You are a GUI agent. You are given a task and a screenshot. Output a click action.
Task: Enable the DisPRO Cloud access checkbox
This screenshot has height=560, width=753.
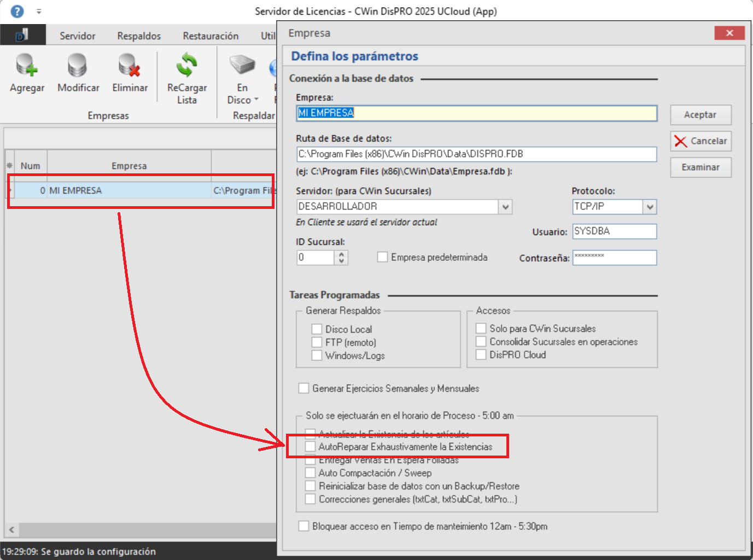(481, 355)
